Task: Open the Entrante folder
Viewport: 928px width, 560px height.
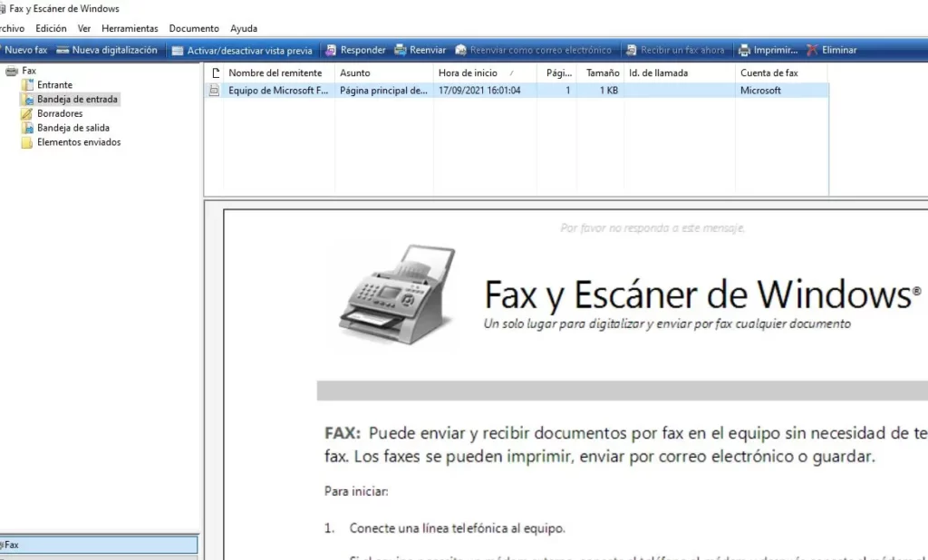Action: pos(54,84)
